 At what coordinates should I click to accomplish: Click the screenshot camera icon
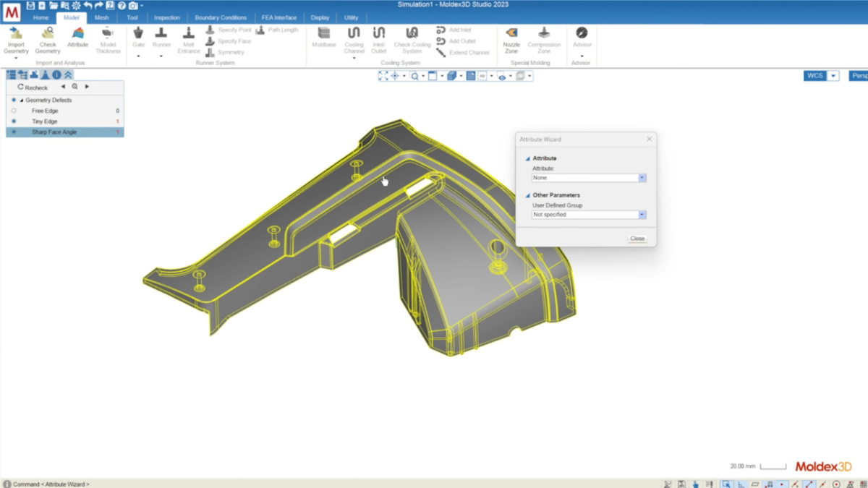[133, 6]
